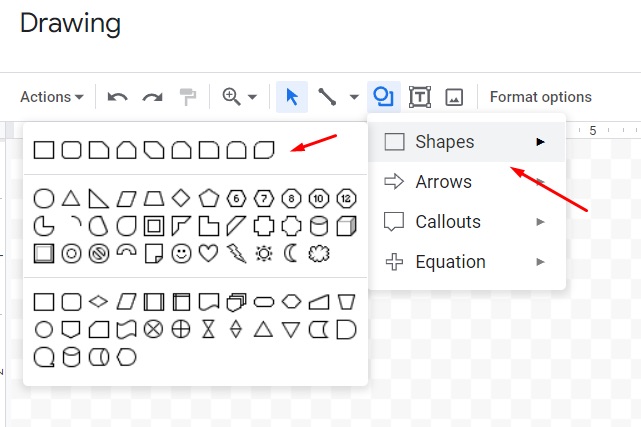Viewport: 641px width, 427px height.
Task: Expand the line tool dropdown arrow
Action: [354, 98]
